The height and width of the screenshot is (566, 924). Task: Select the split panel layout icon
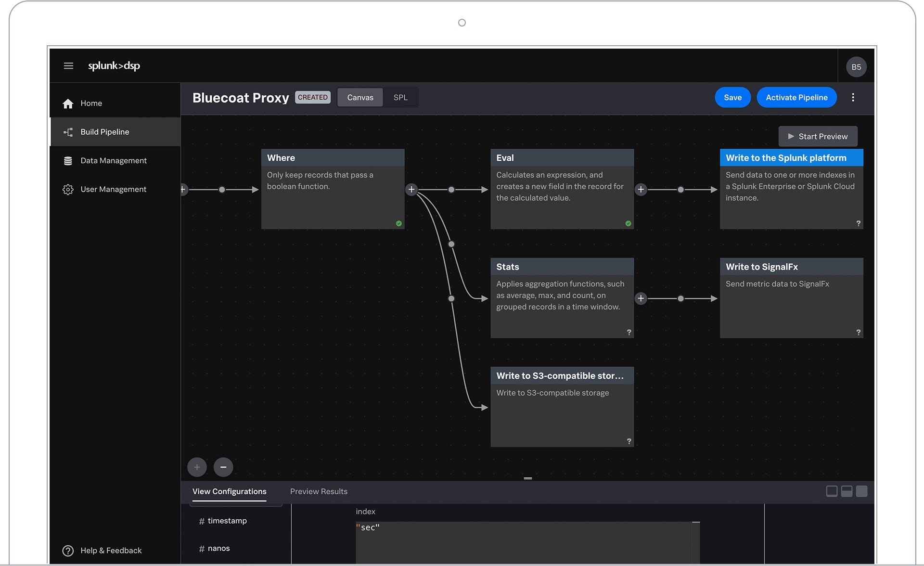coord(847,491)
